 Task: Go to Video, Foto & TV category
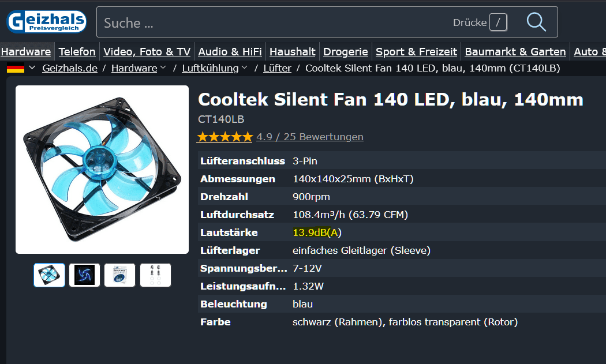[147, 52]
